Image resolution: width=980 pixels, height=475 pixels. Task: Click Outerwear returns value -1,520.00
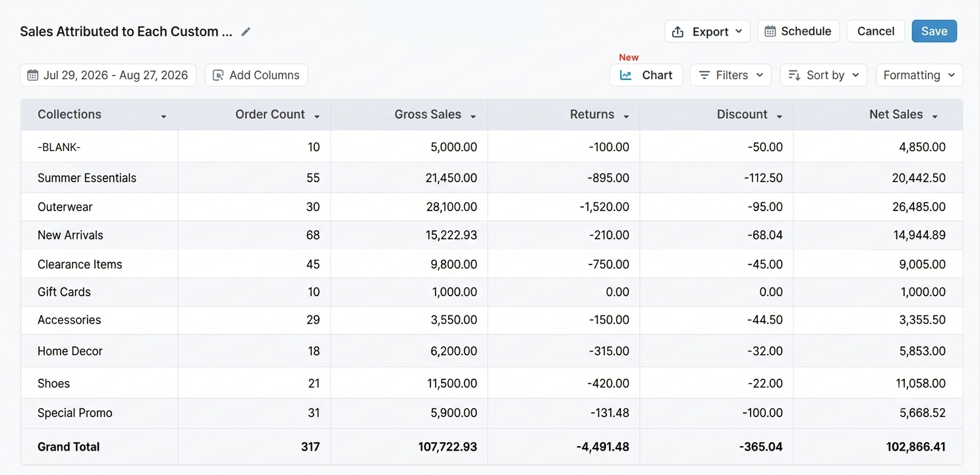click(x=604, y=207)
